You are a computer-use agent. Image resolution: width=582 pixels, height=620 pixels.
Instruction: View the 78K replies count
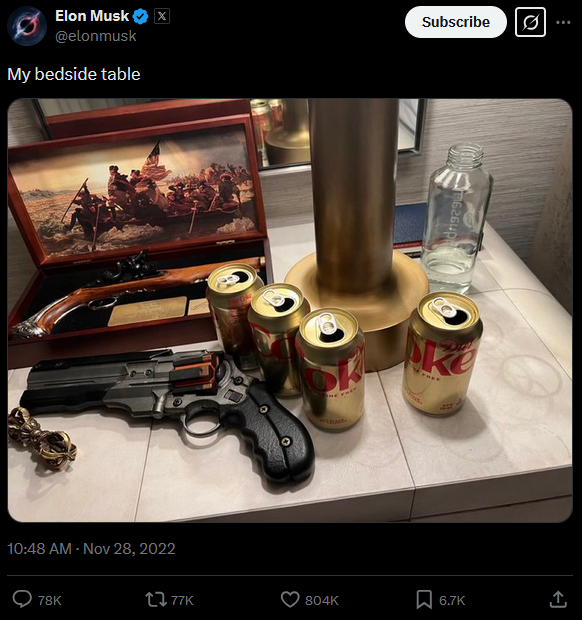(49, 601)
